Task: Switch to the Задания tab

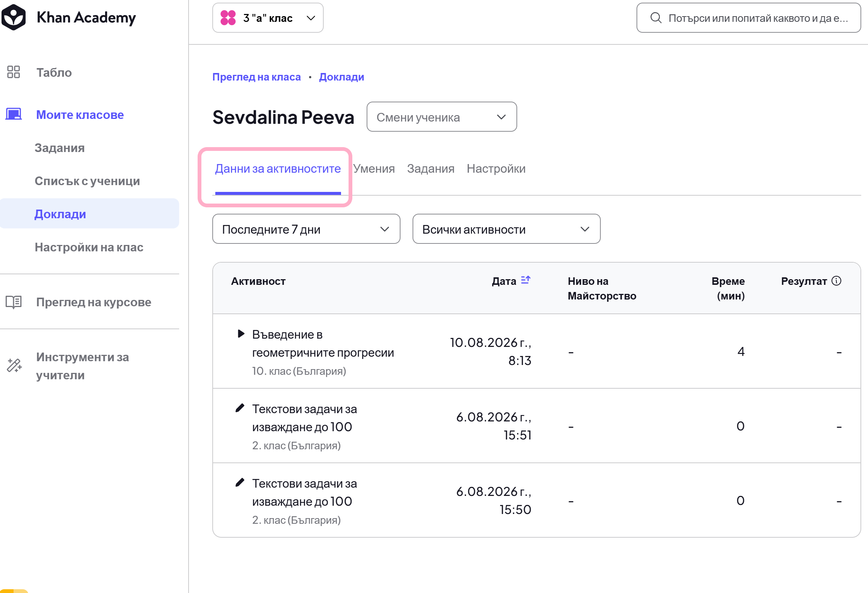Action: [x=431, y=169]
